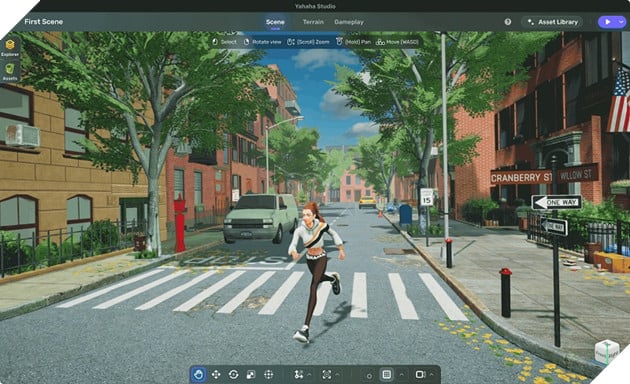Open the Asset Library
The width and height of the screenshot is (630, 384).
552,22
